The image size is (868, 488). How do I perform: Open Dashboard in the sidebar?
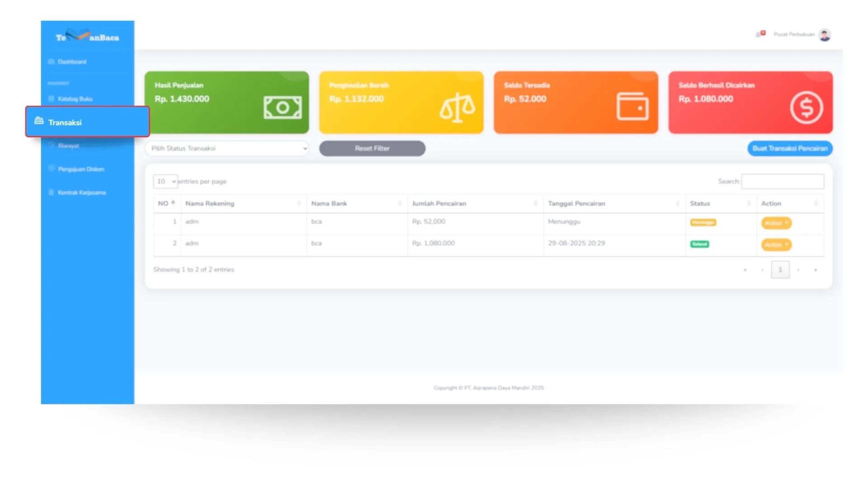click(x=72, y=62)
